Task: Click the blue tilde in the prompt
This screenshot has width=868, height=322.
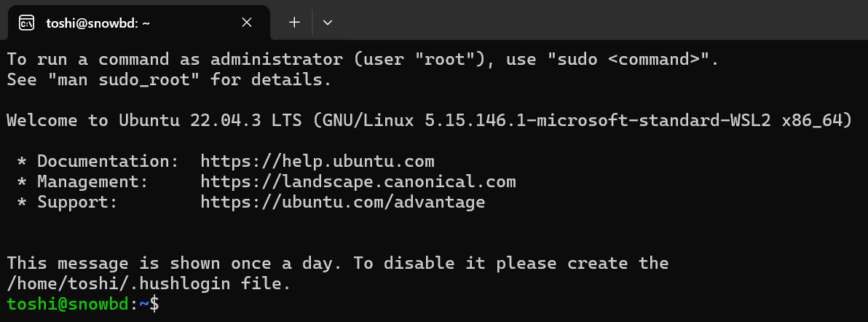Action: [x=144, y=304]
